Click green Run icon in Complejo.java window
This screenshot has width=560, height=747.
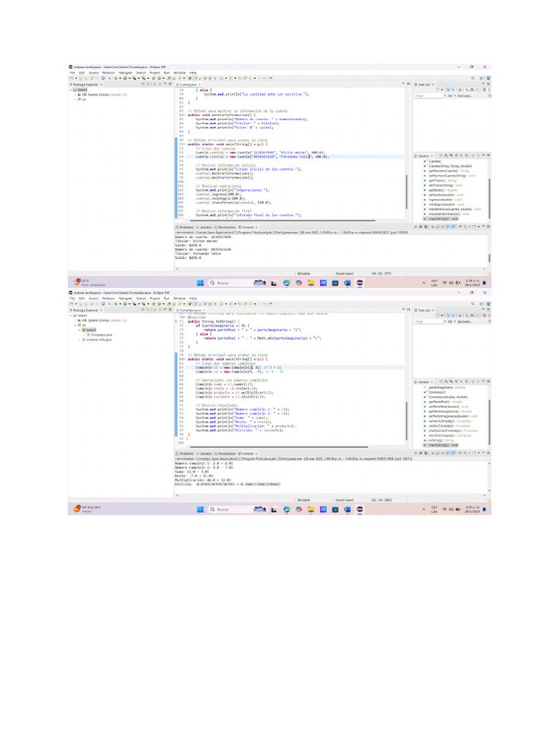[x=125, y=304]
